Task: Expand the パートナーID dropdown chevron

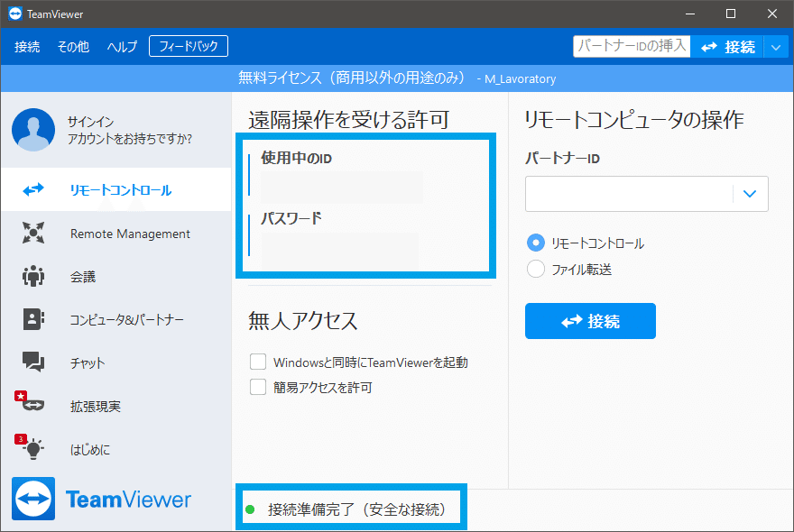Action: point(750,194)
